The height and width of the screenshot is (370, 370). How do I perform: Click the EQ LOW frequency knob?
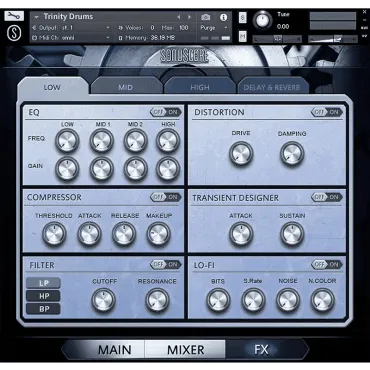coord(67,141)
